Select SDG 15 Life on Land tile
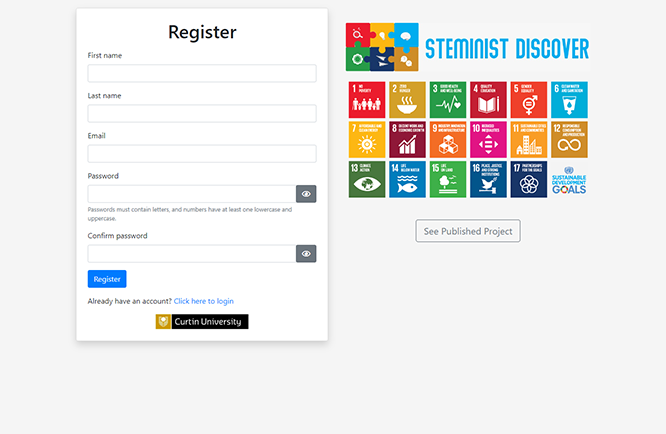The width and height of the screenshot is (666, 434). click(448, 179)
